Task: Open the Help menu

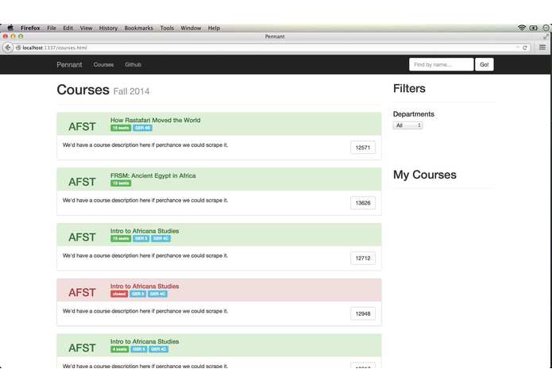Action: pyautogui.click(x=214, y=28)
